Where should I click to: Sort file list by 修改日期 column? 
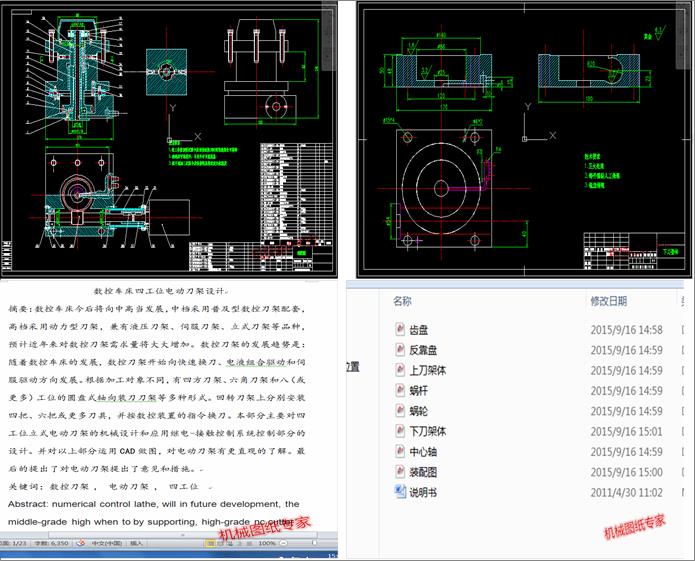click(x=609, y=301)
